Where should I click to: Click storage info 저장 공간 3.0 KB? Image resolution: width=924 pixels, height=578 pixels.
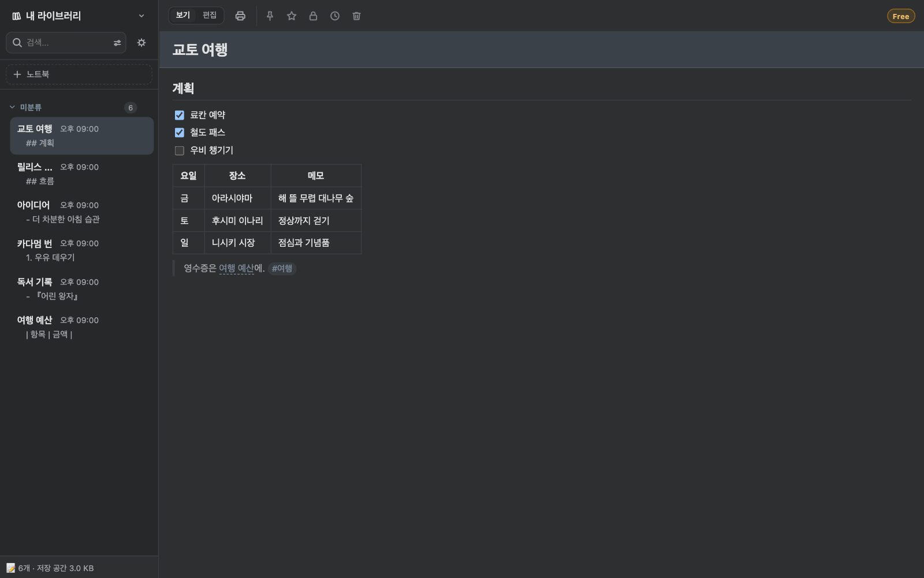65,568
